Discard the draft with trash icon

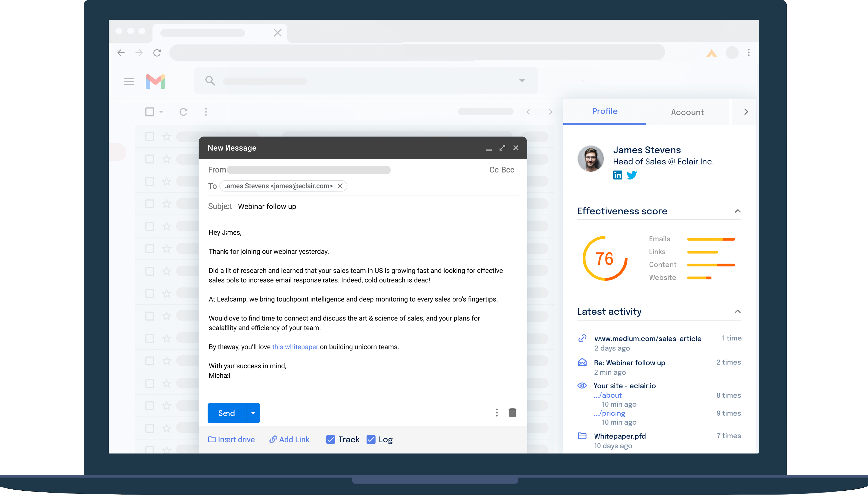[512, 412]
